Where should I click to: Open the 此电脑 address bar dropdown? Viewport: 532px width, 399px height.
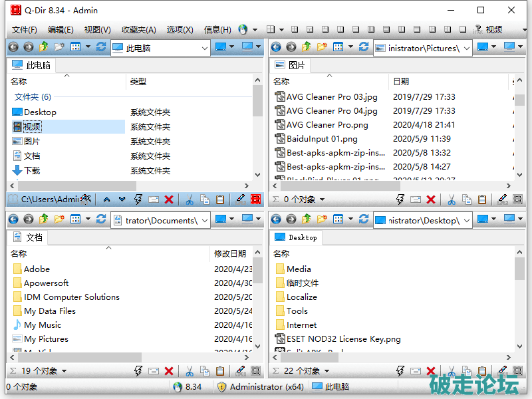click(205, 48)
